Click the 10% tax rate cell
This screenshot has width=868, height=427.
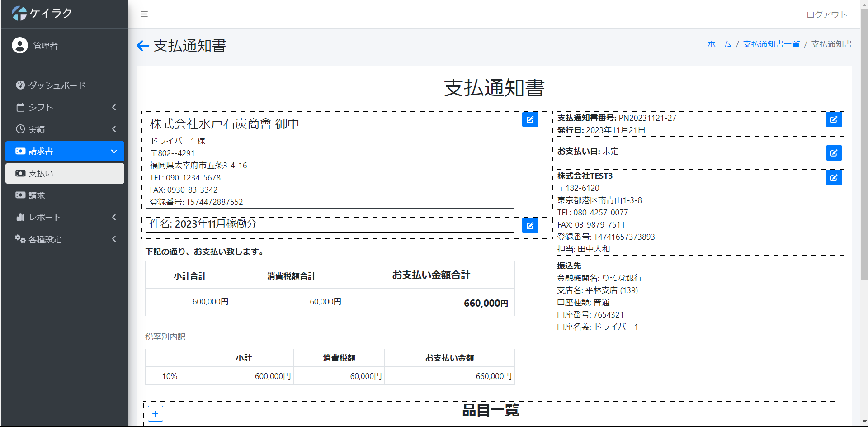click(x=170, y=376)
